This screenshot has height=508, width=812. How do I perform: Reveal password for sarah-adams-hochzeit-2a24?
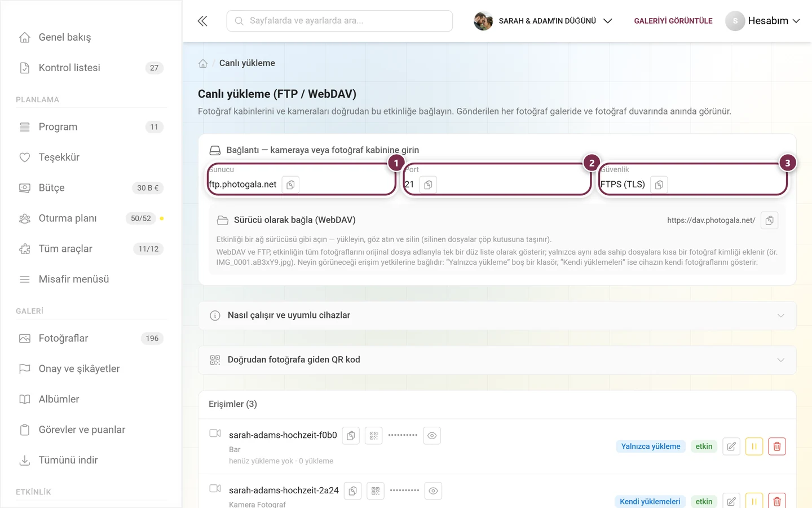433,491
